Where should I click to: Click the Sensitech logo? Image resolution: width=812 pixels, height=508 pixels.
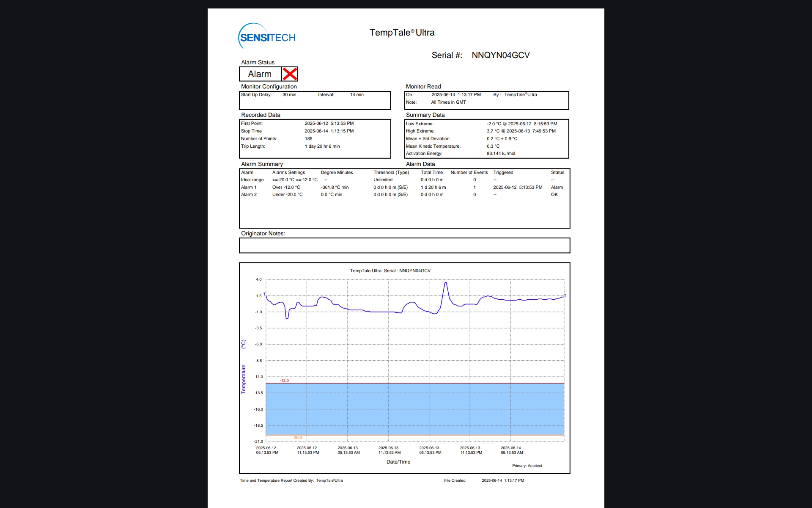267,36
